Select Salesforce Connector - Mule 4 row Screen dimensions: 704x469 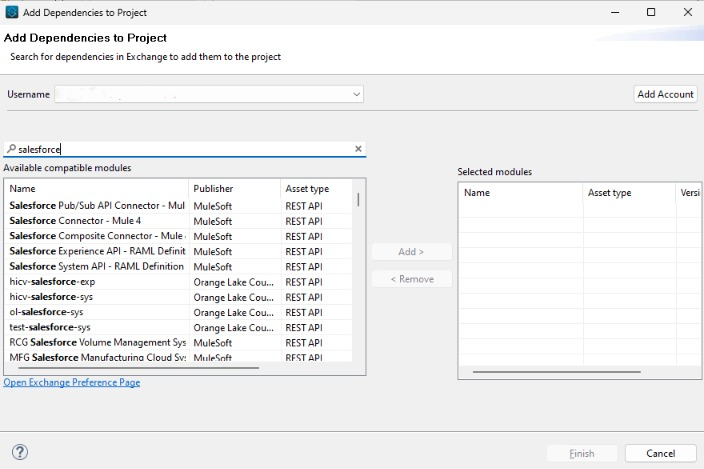tap(178, 221)
